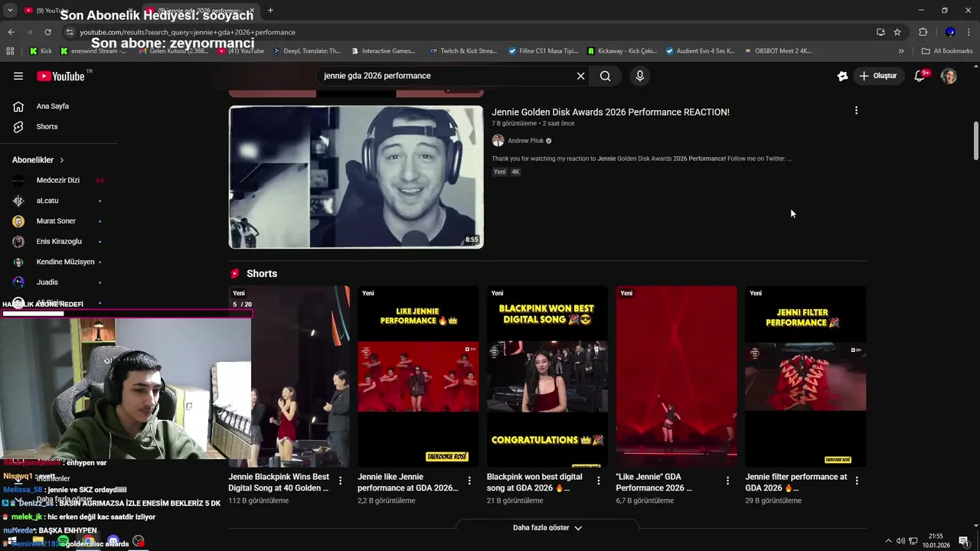This screenshot has width=980, height=551.
Task: Show overflow bookmarks with the » chevron
Action: (x=901, y=51)
